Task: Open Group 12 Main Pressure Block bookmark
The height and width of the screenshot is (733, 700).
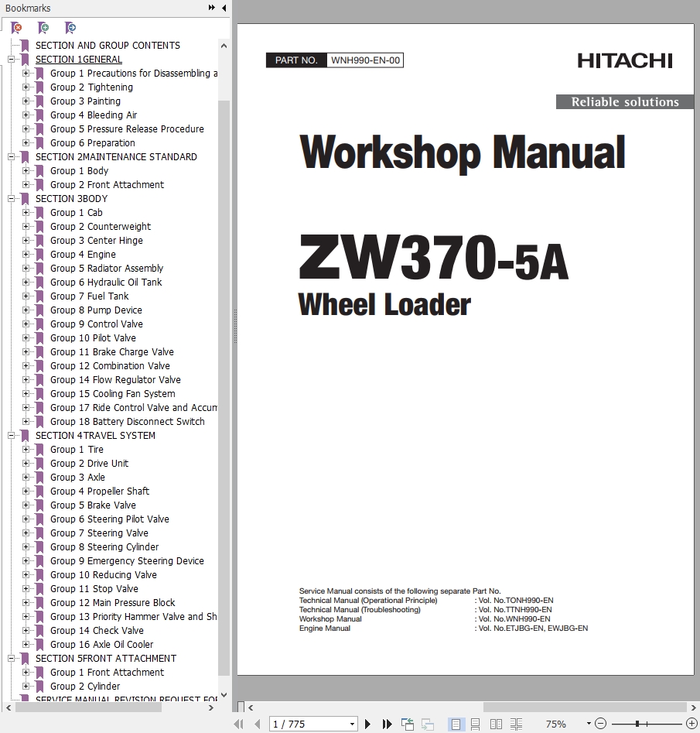Action: pyautogui.click(x=113, y=602)
